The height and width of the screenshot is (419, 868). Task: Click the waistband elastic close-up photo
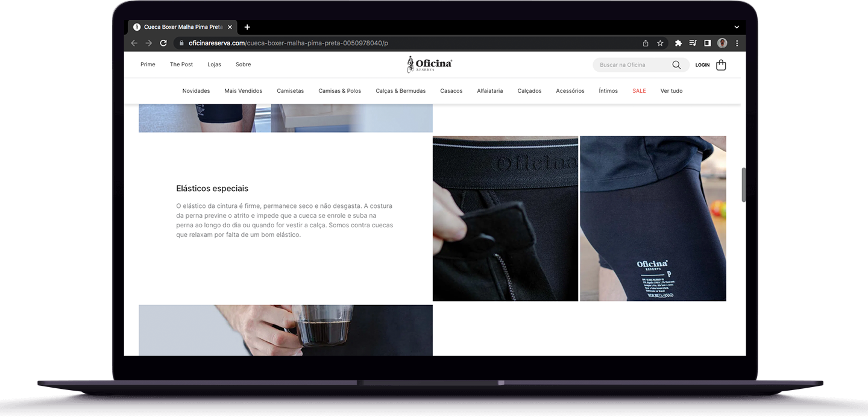[x=505, y=218]
